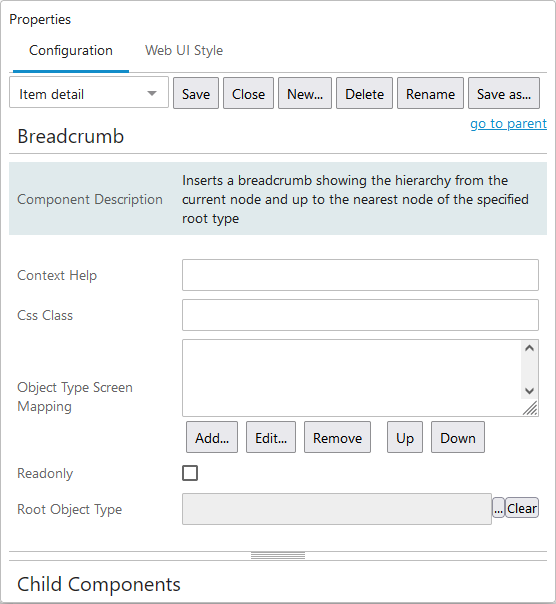Focus the Context Help input field
The height and width of the screenshot is (604, 556).
360,275
